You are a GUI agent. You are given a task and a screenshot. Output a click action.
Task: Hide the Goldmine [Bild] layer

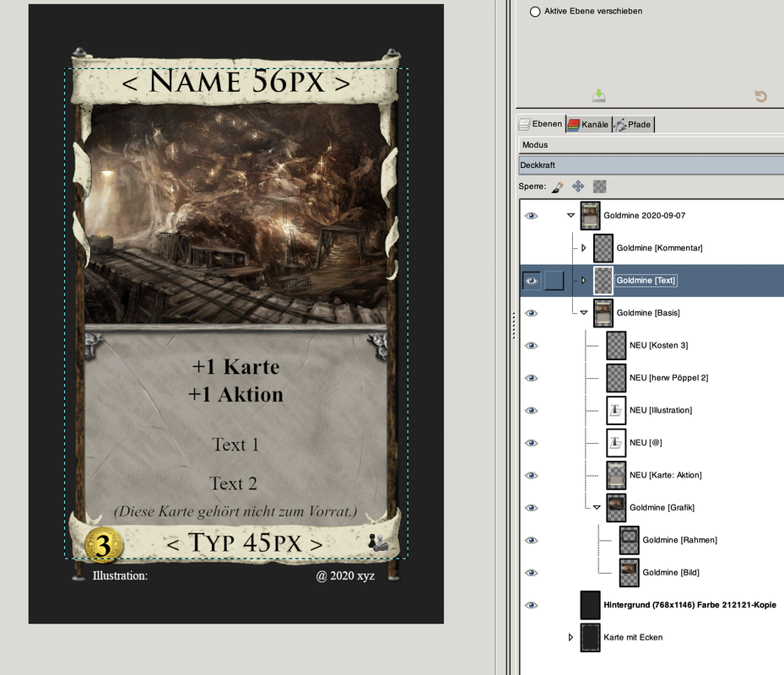coord(532,573)
